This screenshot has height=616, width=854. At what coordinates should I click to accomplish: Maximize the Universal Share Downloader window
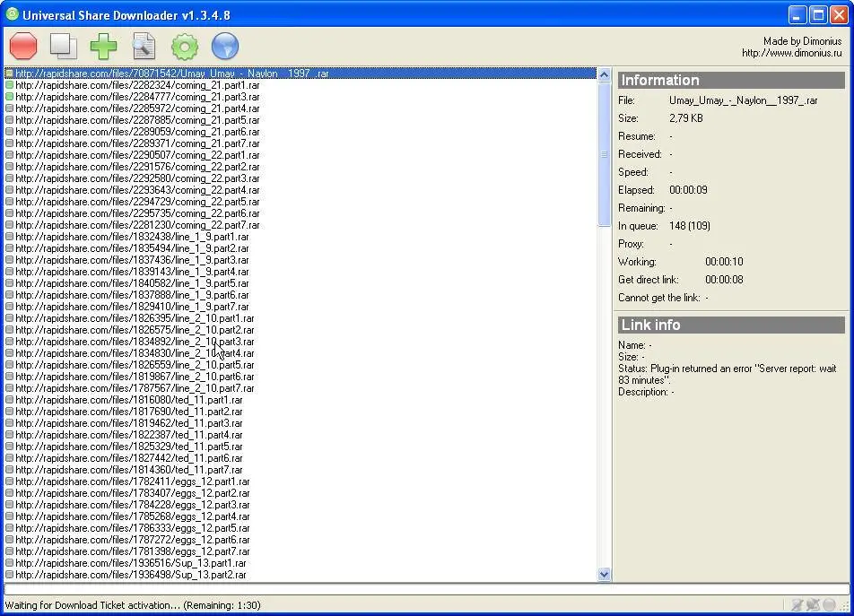(818, 14)
